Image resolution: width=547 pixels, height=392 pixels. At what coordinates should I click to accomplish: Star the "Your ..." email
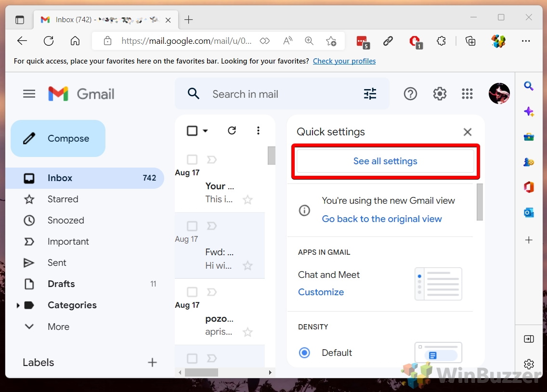(247, 200)
